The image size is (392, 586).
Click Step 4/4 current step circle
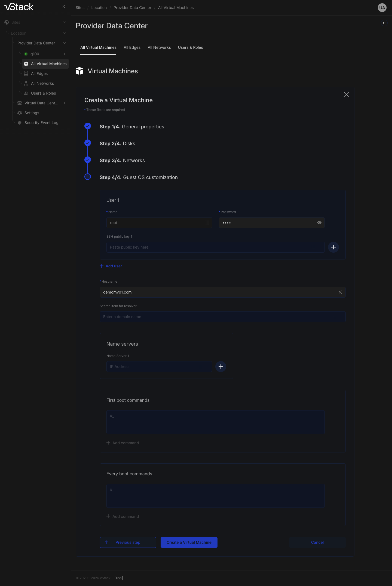pyautogui.click(x=88, y=177)
